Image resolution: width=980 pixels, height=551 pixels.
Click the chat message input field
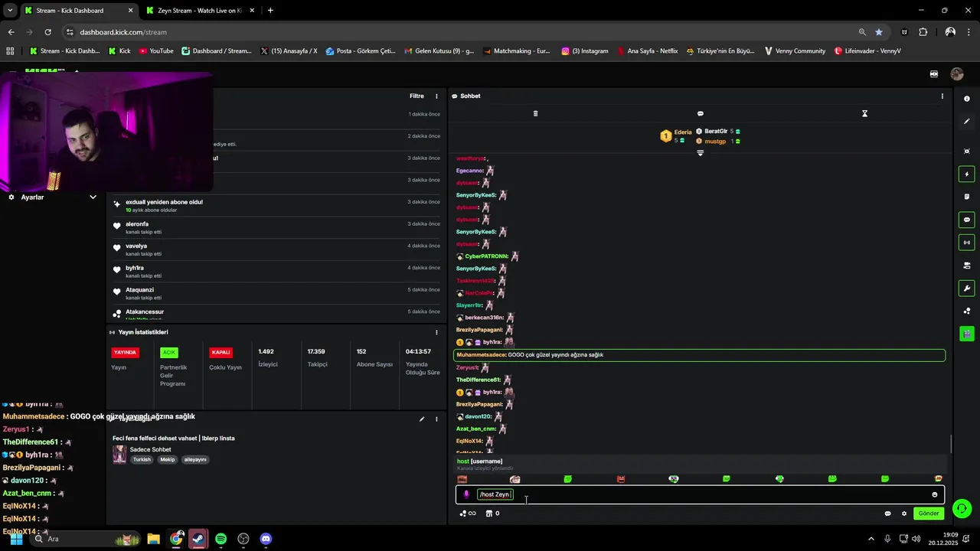[700, 494]
